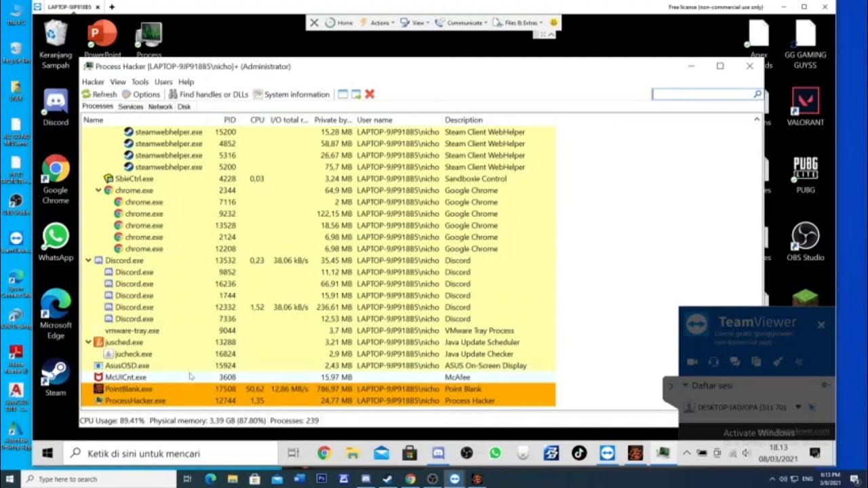
Task: Click the find window icon in toolbar
Action: [x=343, y=94]
